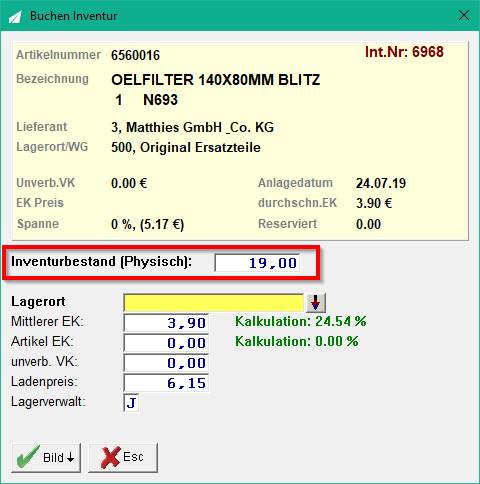Close the Buchen Inventur dialog
480x484 pixels.
(x=464, y=15)
